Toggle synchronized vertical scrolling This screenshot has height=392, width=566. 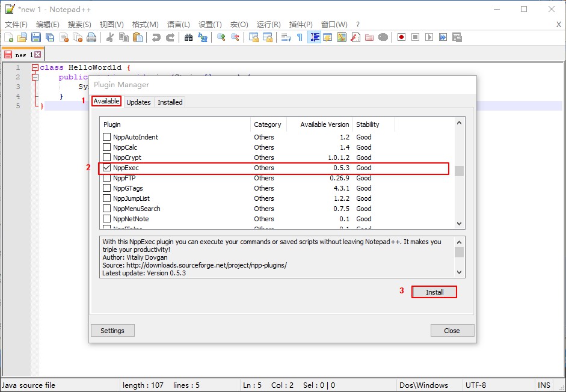(254, 37)
